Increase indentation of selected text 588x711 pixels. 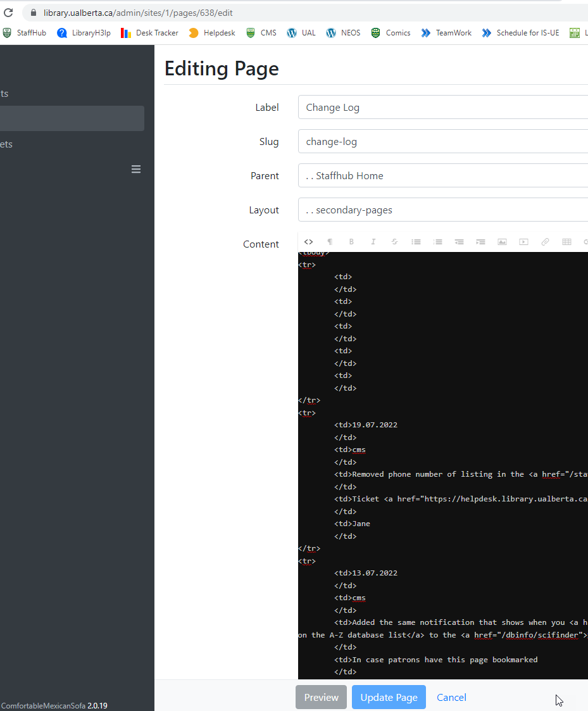pos(480,242)
